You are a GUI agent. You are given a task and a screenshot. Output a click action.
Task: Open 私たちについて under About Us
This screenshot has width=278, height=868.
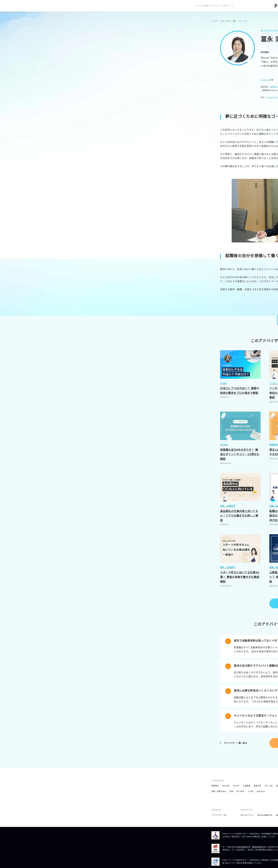pos(247,815)
